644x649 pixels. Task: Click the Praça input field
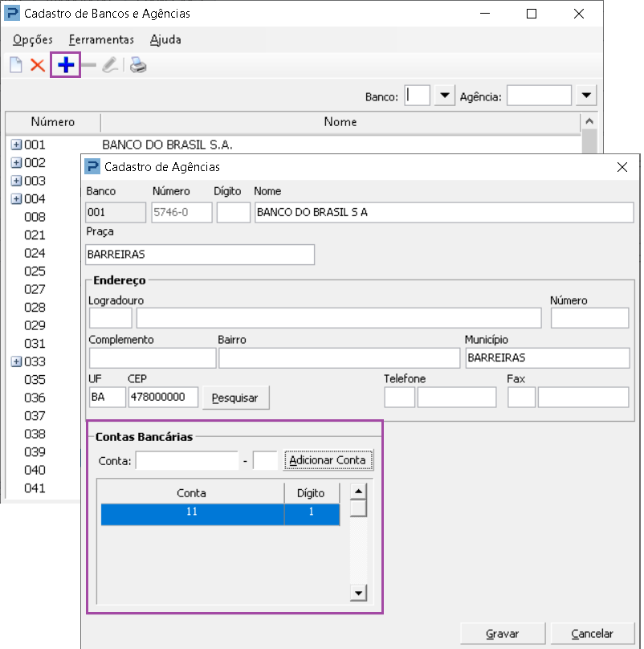coord(200,255)
